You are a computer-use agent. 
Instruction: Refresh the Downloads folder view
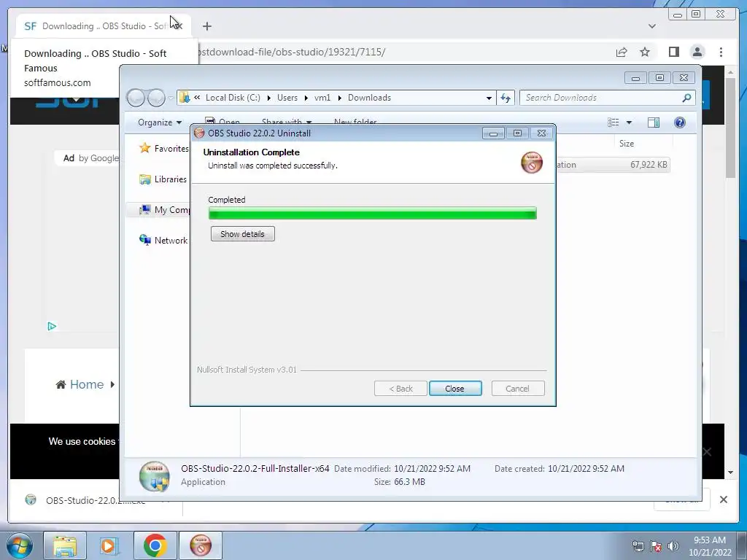pos(506,98)
